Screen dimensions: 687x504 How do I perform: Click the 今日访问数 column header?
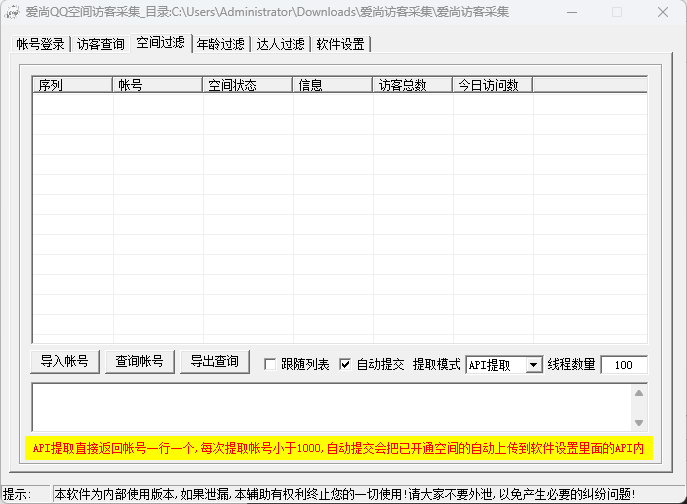[x=492, y=85]
